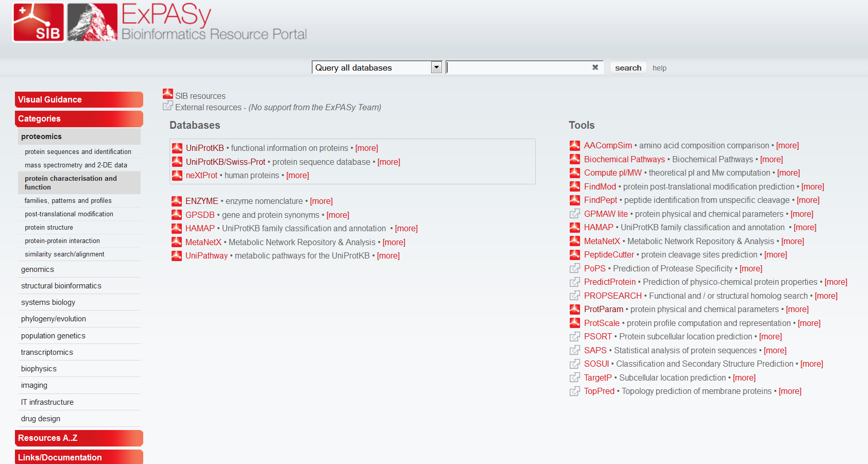Click the search button
868x464 pixels.
pos(628,67)
